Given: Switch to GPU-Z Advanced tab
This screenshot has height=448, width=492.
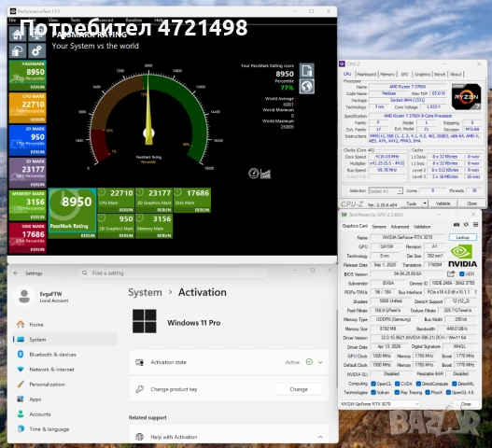Looking at the screenshot, I should [400, 227].
